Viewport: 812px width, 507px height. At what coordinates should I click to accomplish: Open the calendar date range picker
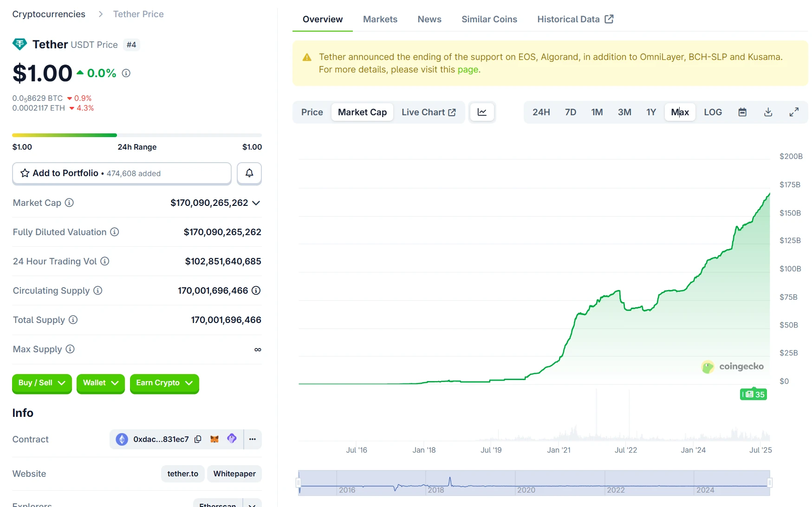(x=742, y=112)
